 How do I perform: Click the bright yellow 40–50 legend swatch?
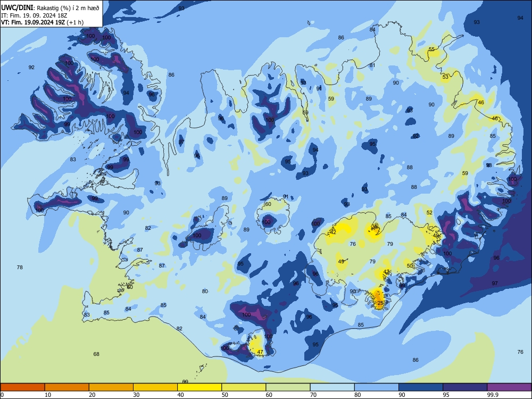click(x=199, y=387)
